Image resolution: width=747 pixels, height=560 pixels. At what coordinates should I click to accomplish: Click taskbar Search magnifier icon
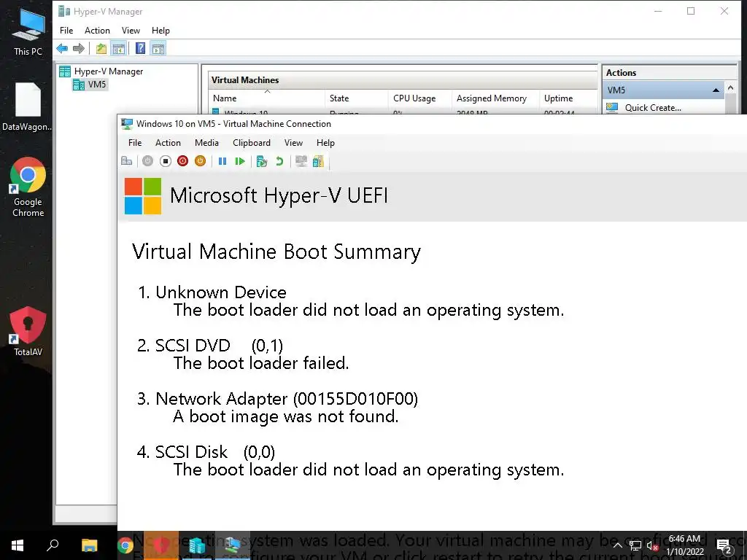pyautogui.click(x=53, y=545)
